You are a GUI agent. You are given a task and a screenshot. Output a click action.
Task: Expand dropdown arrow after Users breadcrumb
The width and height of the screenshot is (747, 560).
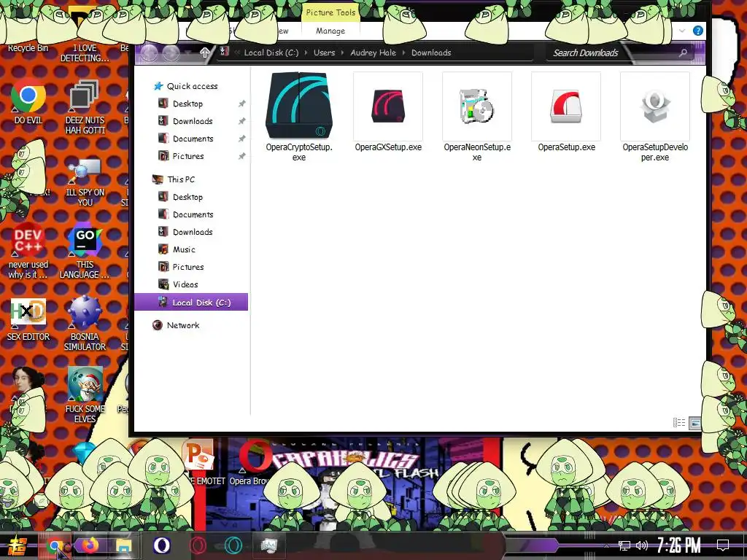coord(343,52)
